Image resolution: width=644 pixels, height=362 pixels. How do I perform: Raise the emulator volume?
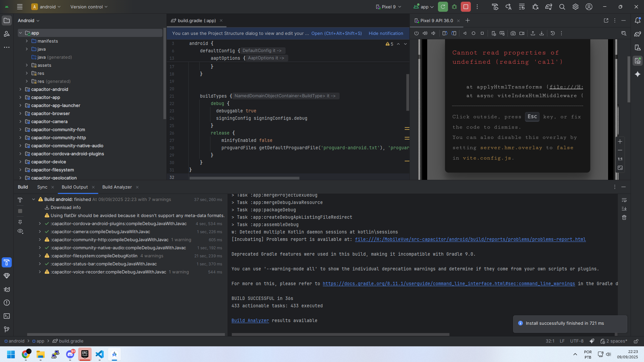pos(425,33)
